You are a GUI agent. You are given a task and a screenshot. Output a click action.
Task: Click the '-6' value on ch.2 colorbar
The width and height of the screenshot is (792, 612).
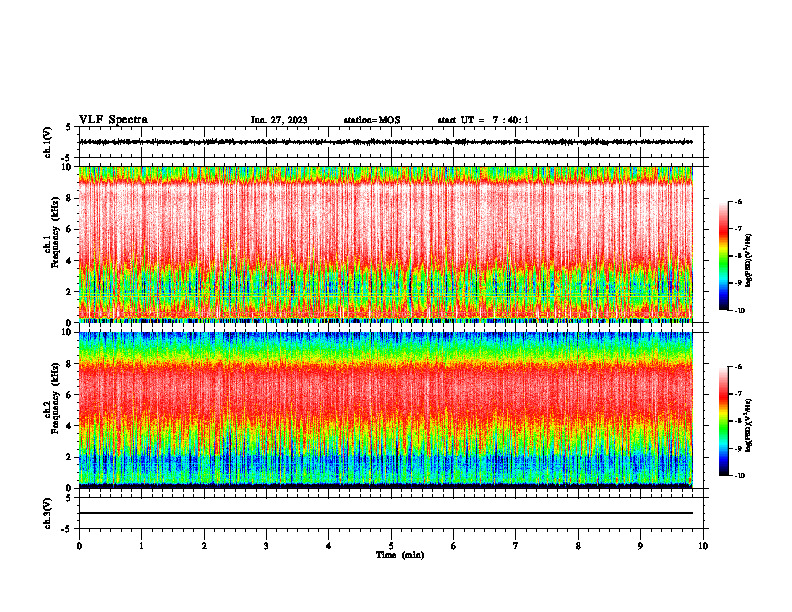pyautogui.click(x=738, y=367)
